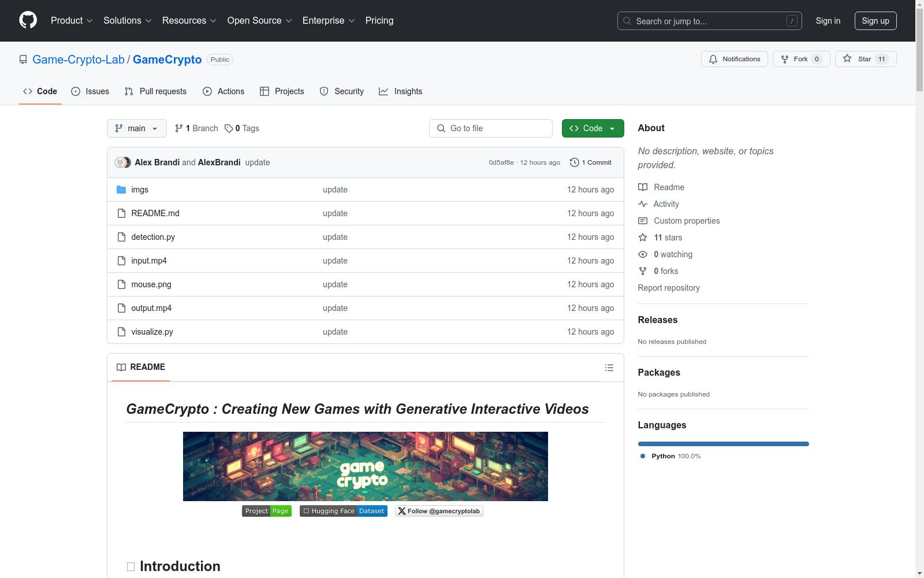Screen dimensions: 924x578
Task: Open the README outline list icon
Action: coord(609,368)
